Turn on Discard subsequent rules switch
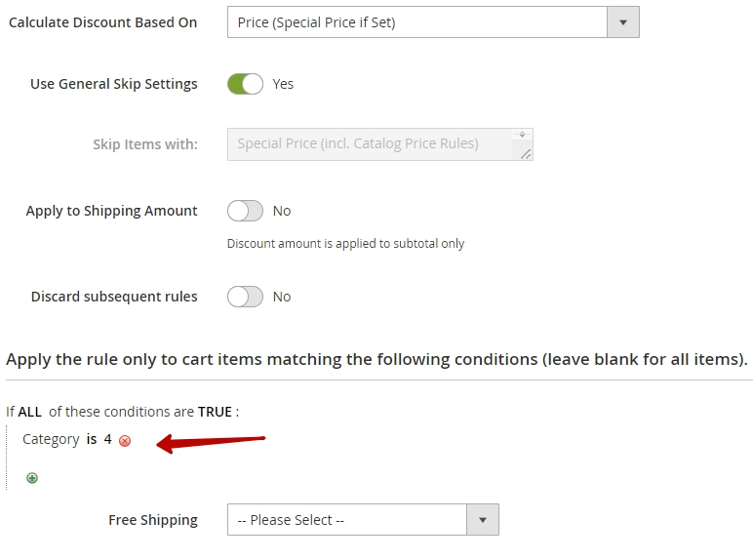Screen dimensions: 753x560 (245, 297)
